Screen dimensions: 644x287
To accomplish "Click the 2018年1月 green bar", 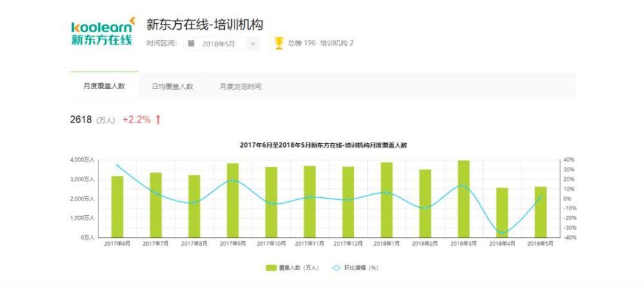I will pyautogui.click(x=386, y=200).
